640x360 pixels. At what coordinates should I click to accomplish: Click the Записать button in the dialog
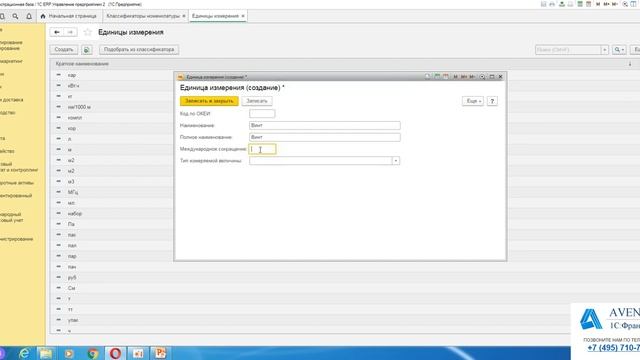257,101
